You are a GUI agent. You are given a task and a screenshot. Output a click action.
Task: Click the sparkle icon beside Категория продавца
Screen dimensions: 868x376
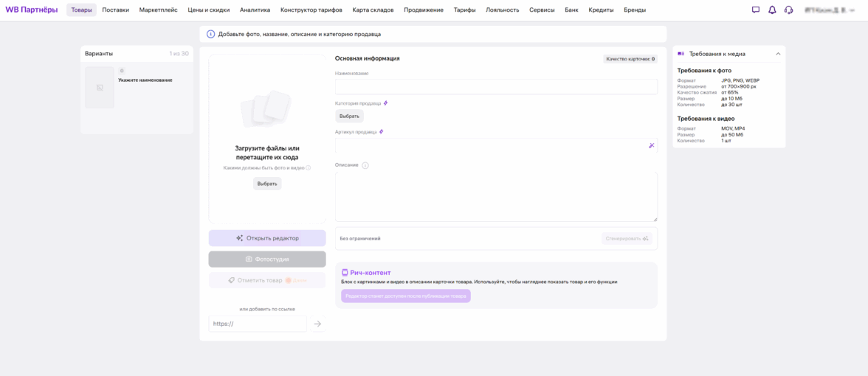click(x=385, y=103)
